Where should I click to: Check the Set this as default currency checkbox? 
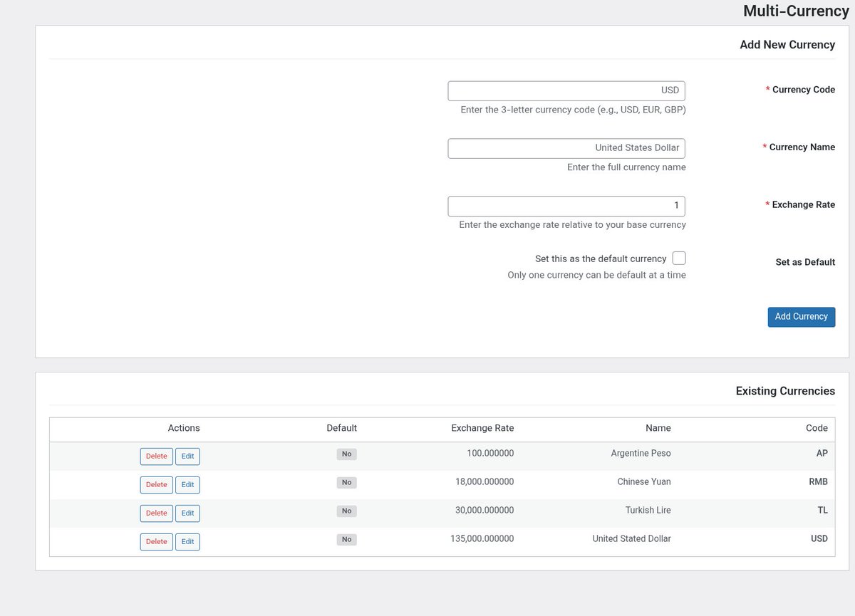click(679, 258)
